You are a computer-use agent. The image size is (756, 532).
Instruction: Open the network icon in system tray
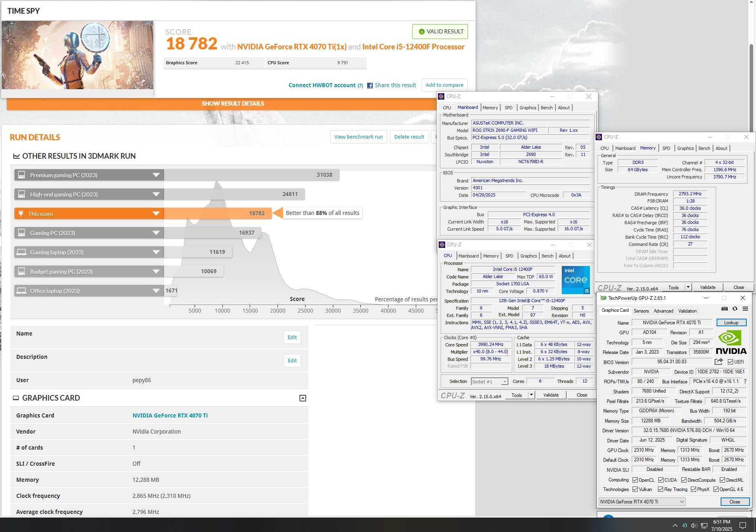tap(704, 525)
